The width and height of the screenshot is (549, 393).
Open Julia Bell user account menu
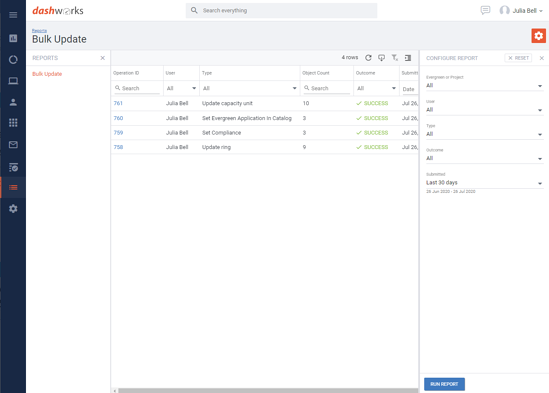click(521, 11)
